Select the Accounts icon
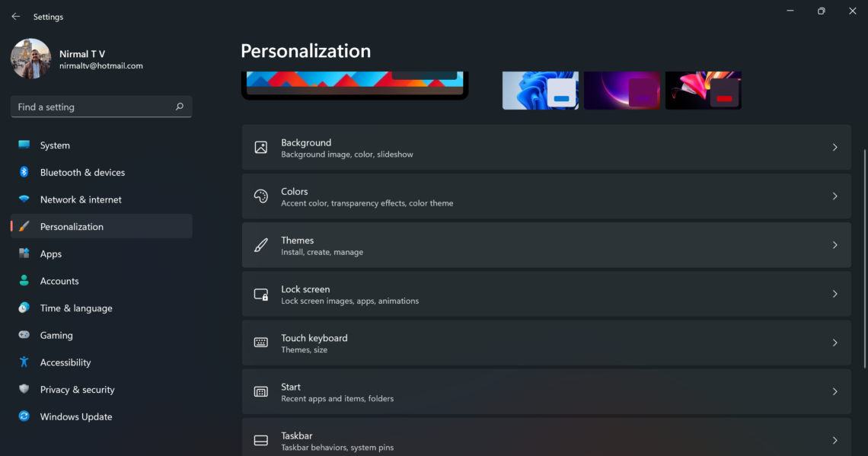The image size is (868, 456). (24, 281)
